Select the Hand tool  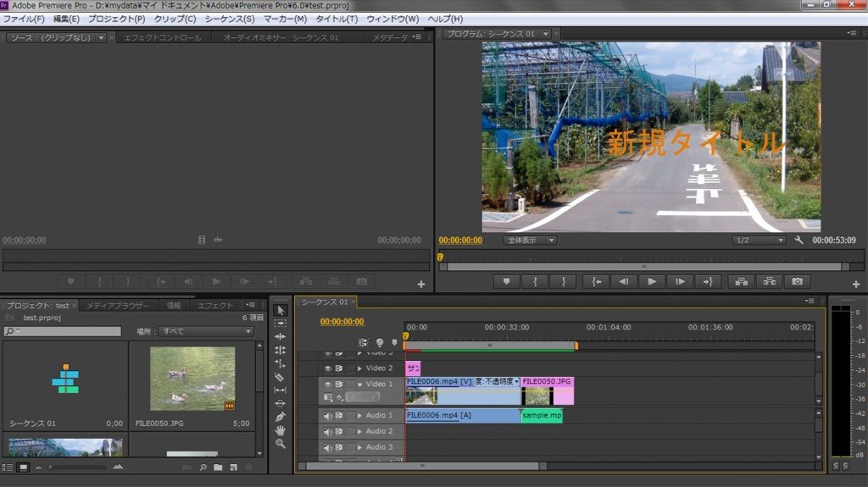(280, 430)
